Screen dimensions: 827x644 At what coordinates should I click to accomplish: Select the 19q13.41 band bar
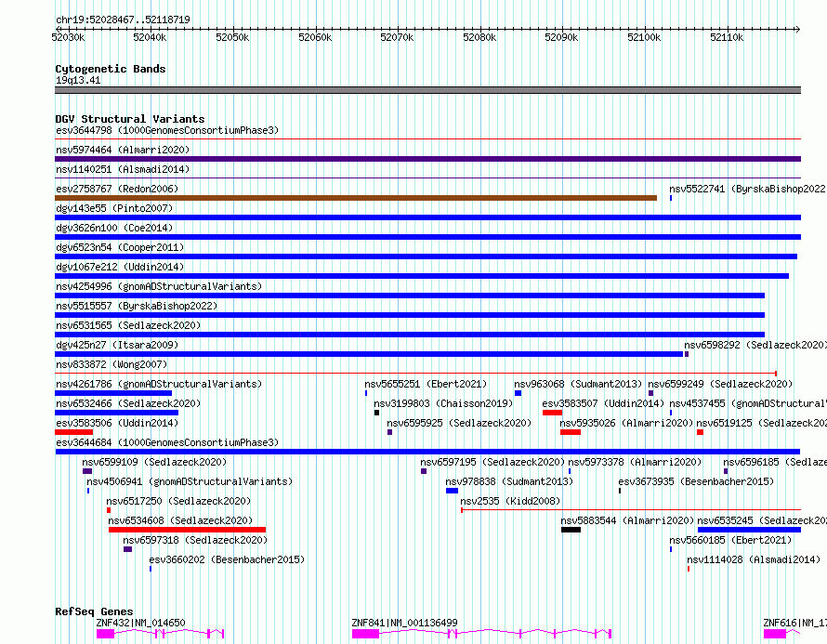427,90
